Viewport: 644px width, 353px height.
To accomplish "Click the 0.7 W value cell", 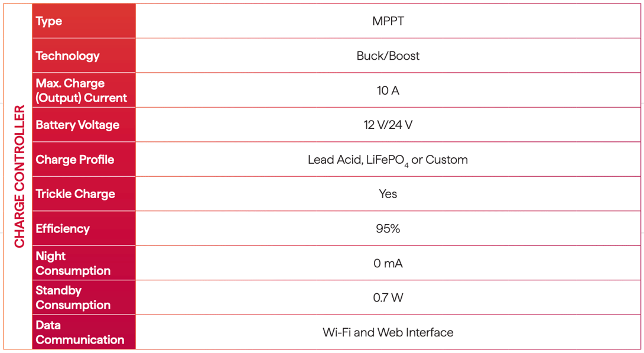I will [388, 297].
